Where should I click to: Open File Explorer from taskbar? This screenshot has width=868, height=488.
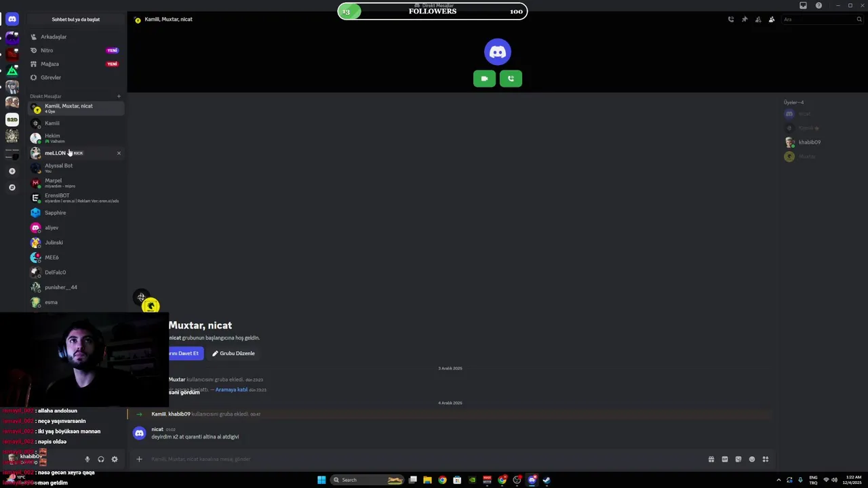coord(427,480)
